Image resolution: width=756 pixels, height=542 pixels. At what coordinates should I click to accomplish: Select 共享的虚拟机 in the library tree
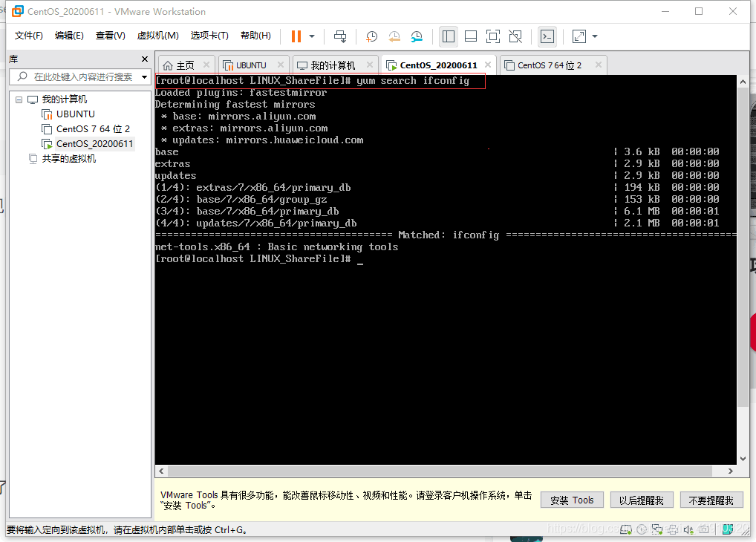point(68,159)
